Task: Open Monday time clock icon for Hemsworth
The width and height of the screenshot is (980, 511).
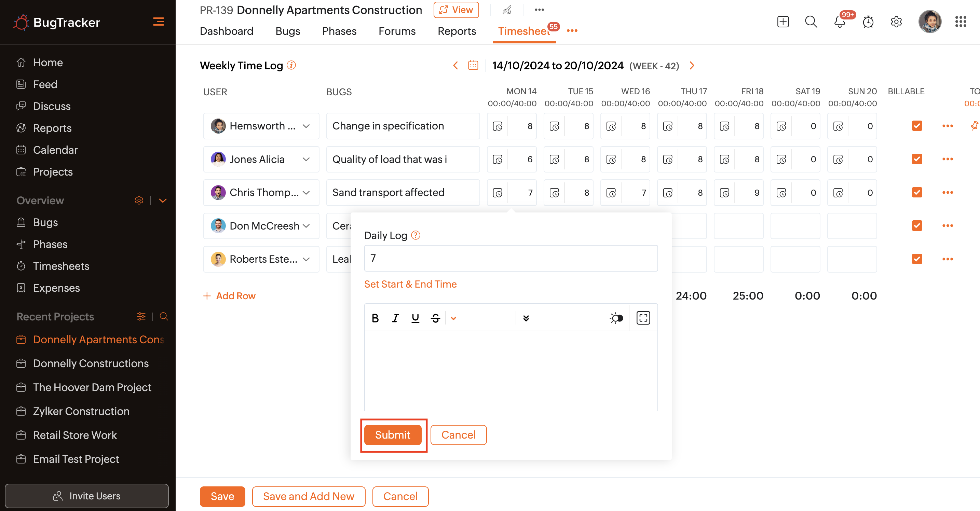Action: point(497,126)
